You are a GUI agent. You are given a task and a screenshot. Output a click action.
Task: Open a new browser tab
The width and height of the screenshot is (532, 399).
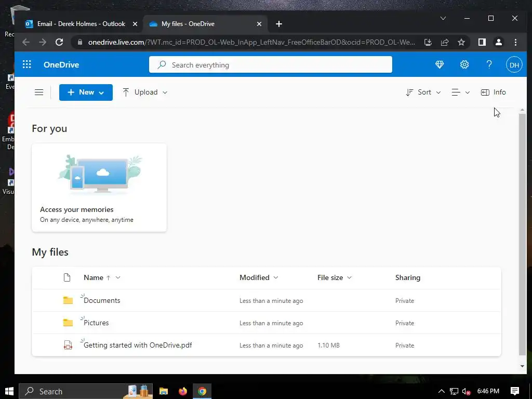279,24
